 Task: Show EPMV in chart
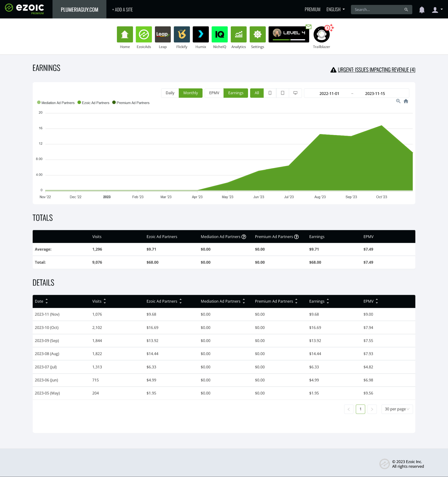[214, 93]
